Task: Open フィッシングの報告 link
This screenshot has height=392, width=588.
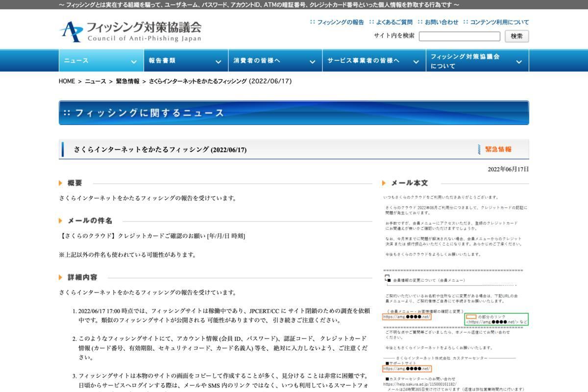Action: click(341, 22)
